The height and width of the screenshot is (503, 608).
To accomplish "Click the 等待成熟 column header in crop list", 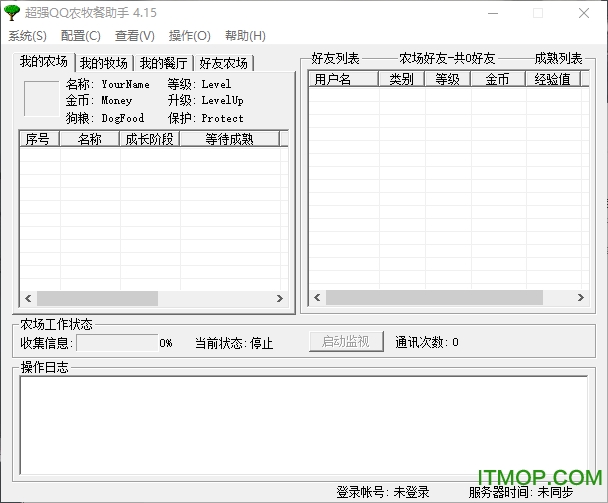I will click(228, 140).
